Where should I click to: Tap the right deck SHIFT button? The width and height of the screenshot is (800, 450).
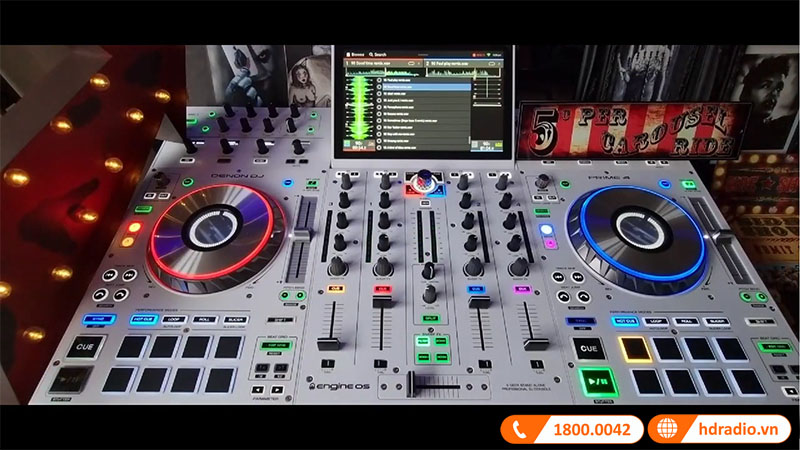point(759,322)
